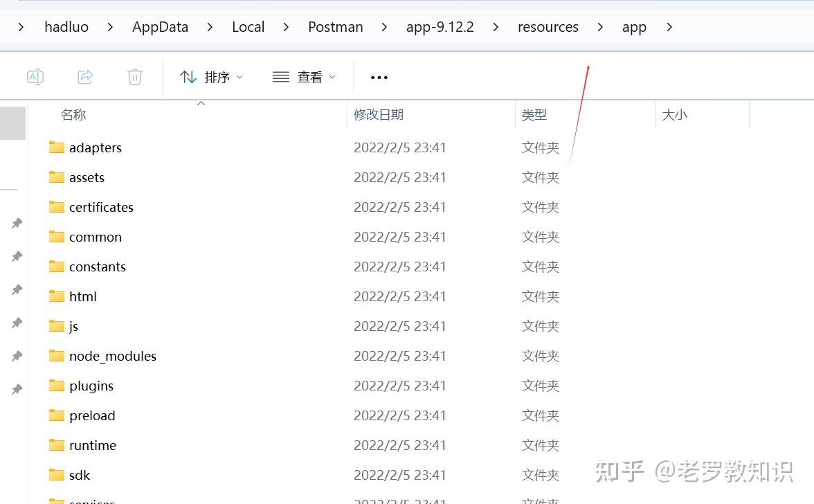Click modified date of adapters row
This screenshot has width=814, height=504.
tap(400, 148)
